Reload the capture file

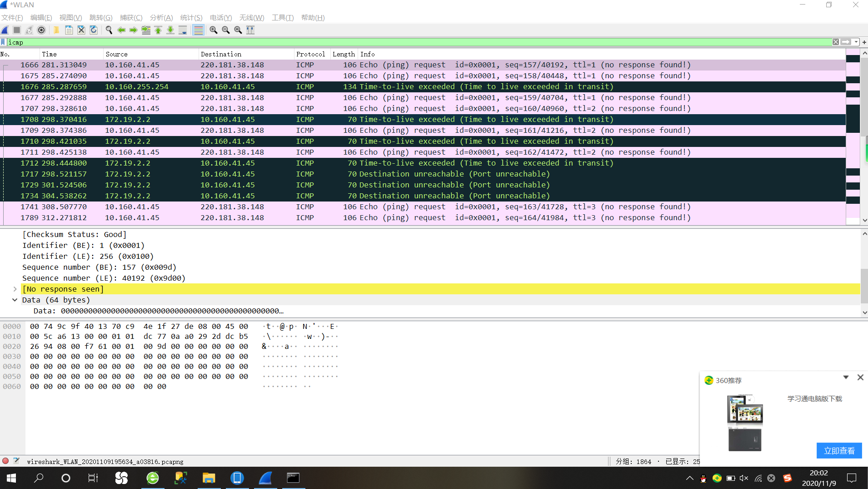[x=93, y=30]
